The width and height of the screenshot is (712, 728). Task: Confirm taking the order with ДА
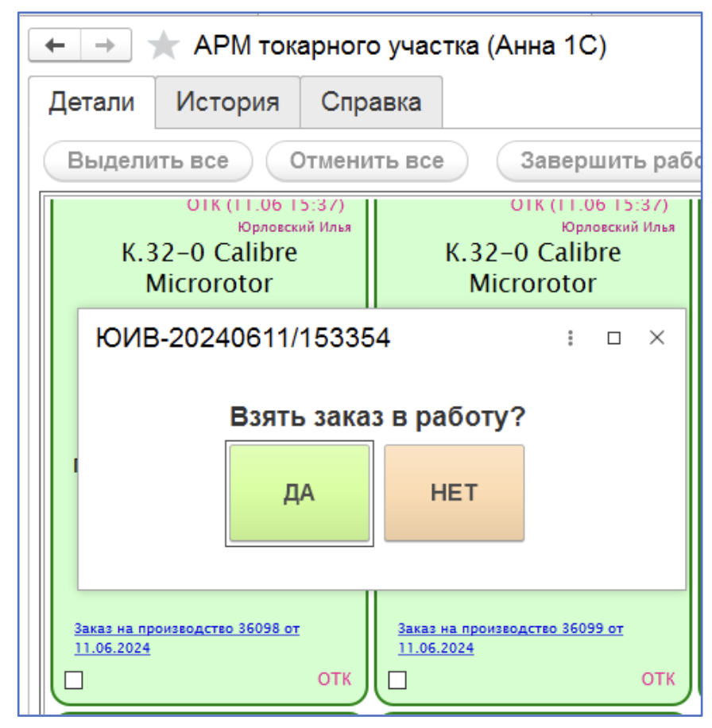[x=299, y=493]
